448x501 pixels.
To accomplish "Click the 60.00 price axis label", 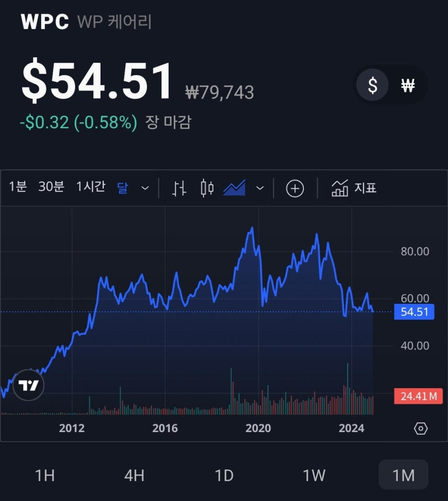I will coord(415,299).
